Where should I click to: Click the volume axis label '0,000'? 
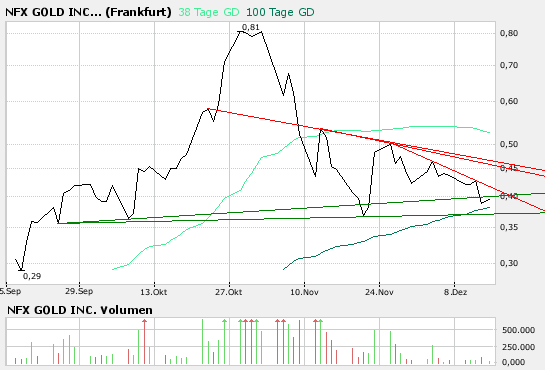(x=513, y=362)
